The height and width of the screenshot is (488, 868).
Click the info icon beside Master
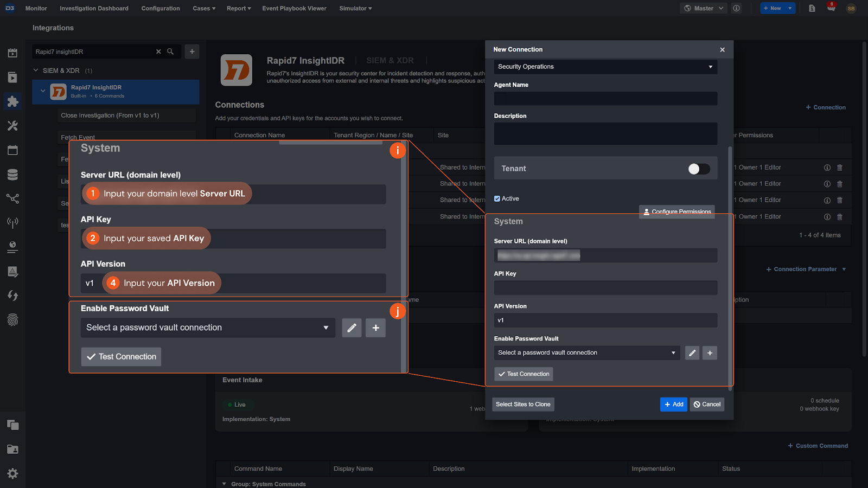(x=736, y=8)
